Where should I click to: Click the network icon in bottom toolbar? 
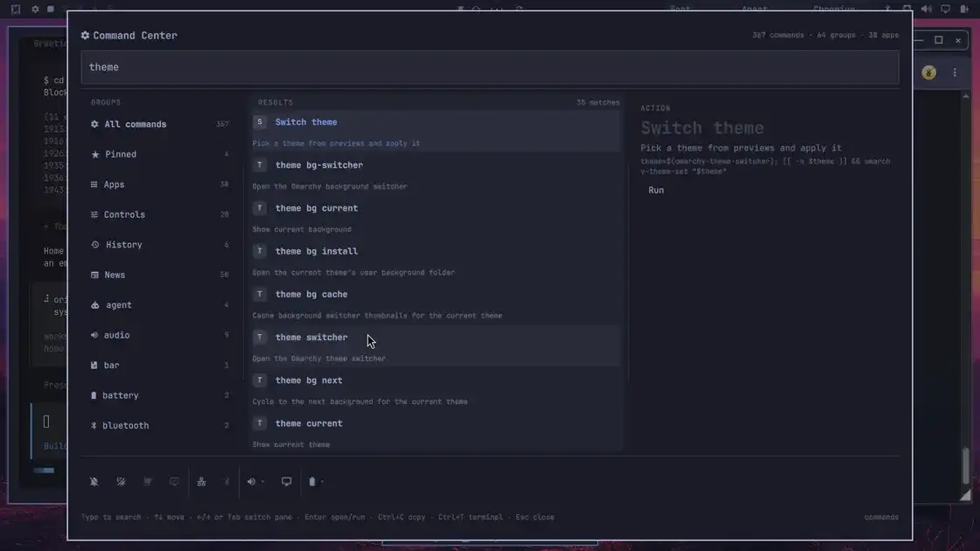coord(201,482)
